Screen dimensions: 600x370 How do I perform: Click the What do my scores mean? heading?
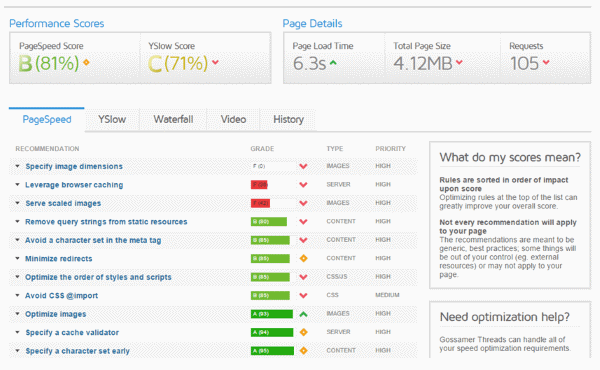coord(510,157)
